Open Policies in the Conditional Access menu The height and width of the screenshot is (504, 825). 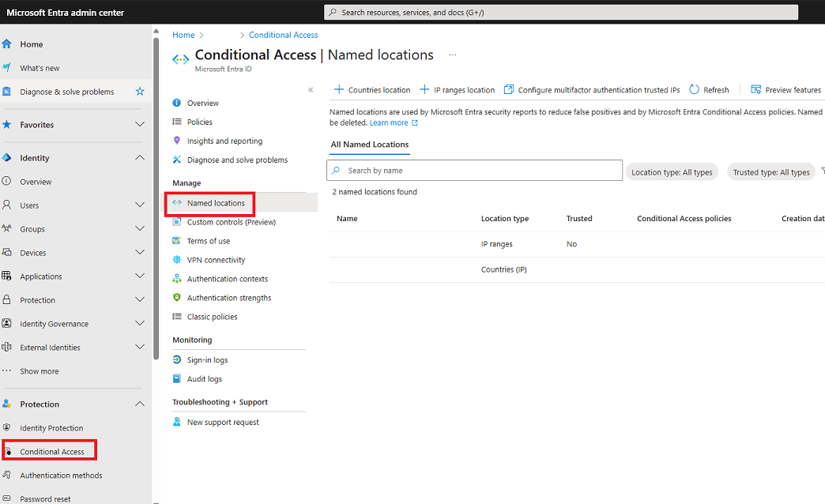tap(200, 122)
